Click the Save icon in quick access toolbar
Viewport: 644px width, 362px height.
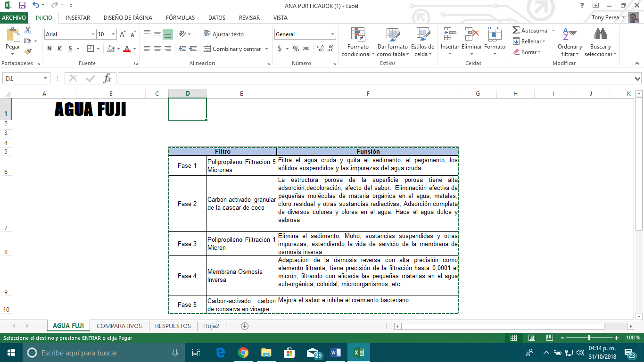coord(22,6)
